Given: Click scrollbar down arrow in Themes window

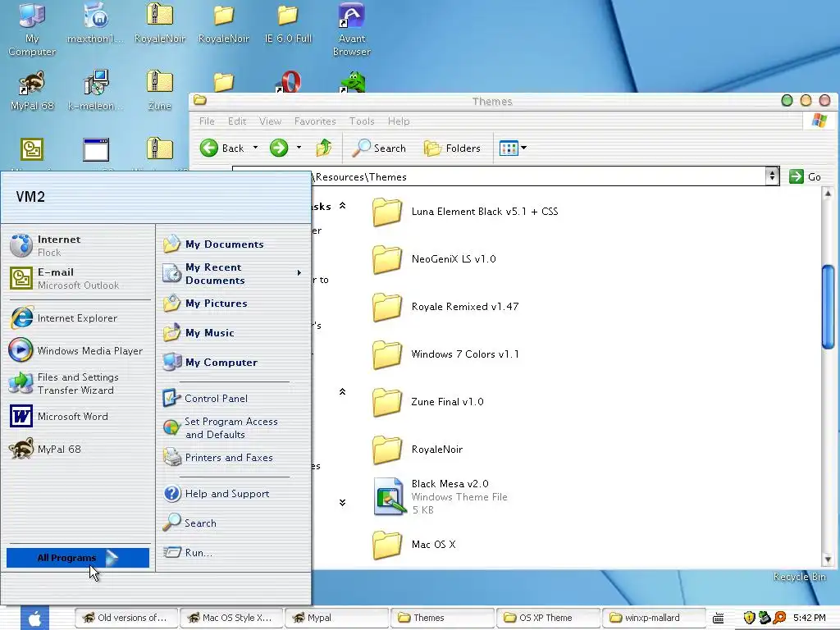Looking at the screenshot, I should click(x=828, y=559).
